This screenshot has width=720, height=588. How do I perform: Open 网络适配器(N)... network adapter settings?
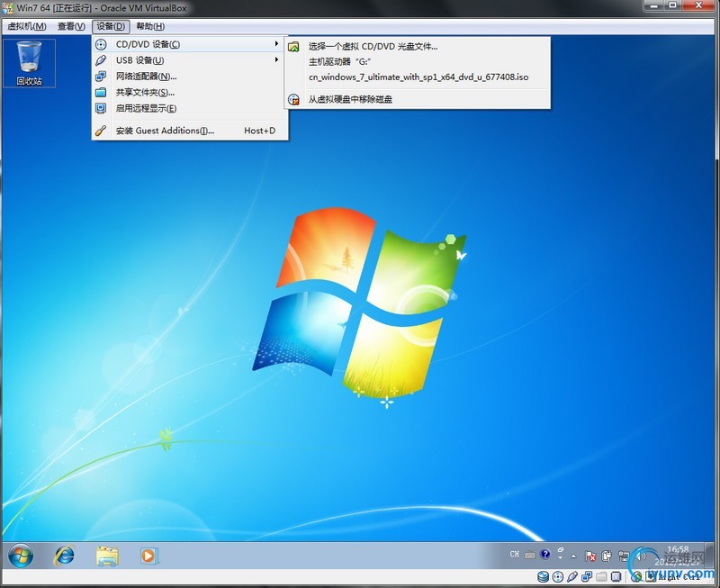190,77
